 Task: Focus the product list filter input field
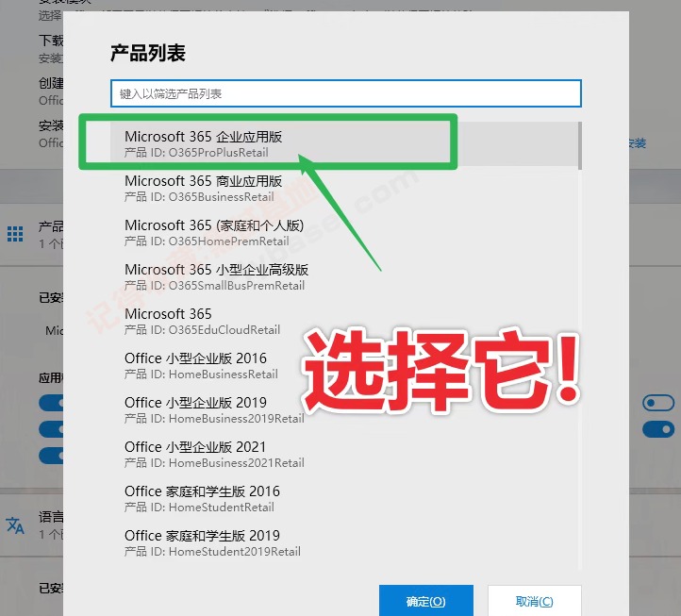[346, 93]
